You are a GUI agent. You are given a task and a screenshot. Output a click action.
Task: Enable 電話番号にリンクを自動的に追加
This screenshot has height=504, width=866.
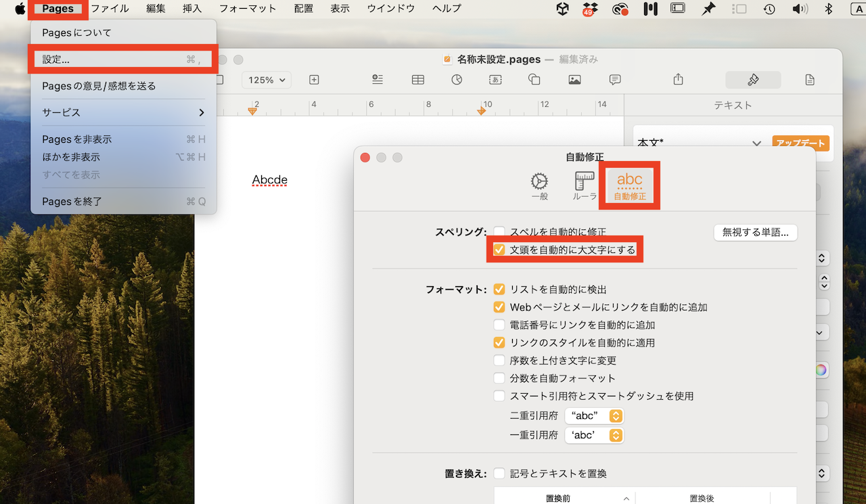499,325
